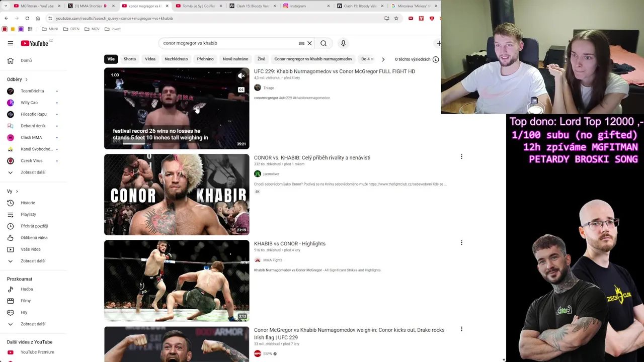Open the info icon beside O těchto výsledcích
This screenshot has width=644, height=362.
pos(436,59)
